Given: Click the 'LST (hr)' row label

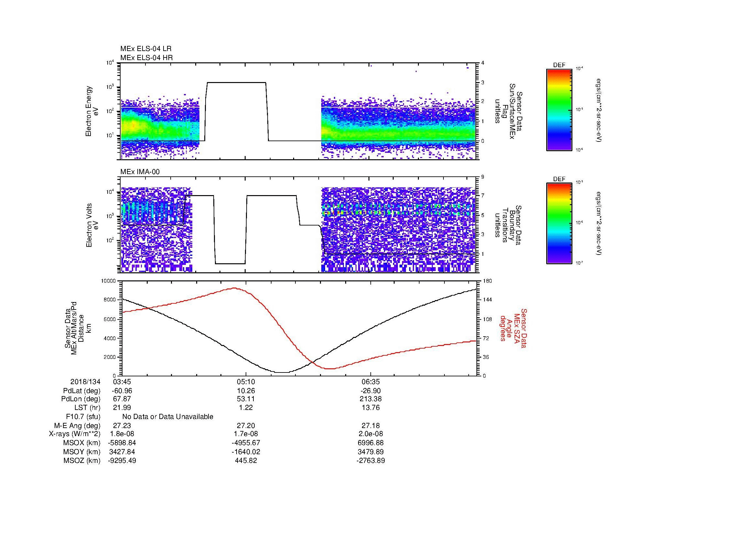Looking at the screenshot, I should 87,408.
